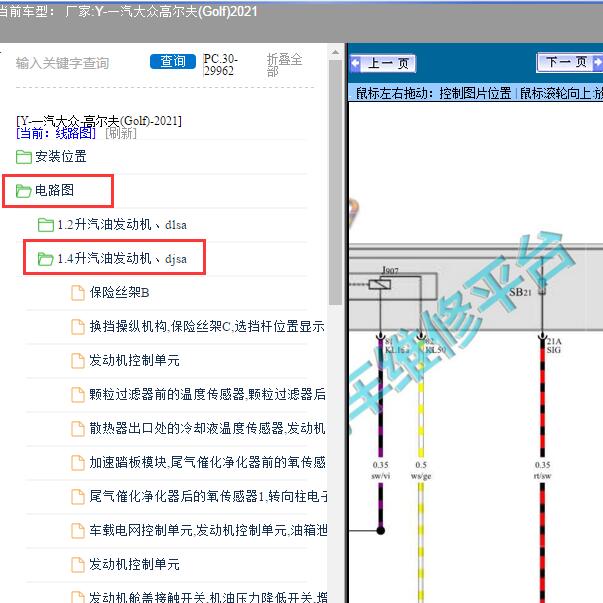
Task: Click document icon for 加速踏板模块 entry
Action: click(x=78, y=463)
